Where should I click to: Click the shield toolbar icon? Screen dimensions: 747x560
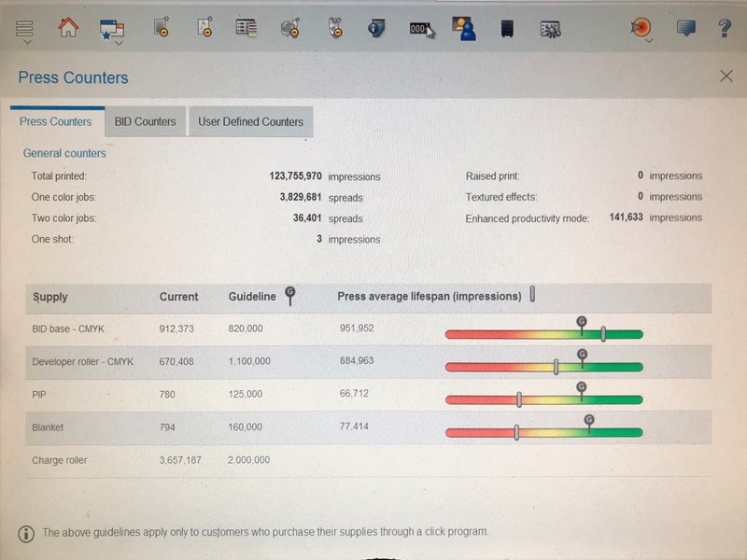click(376, 28)
